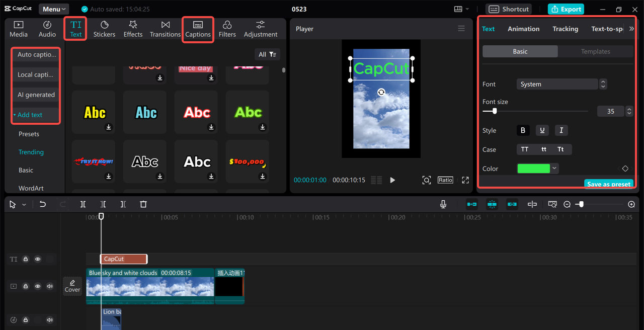Open the Audio panel
The height and width of the screenshot is (330, 644).
tap(47, 29)
